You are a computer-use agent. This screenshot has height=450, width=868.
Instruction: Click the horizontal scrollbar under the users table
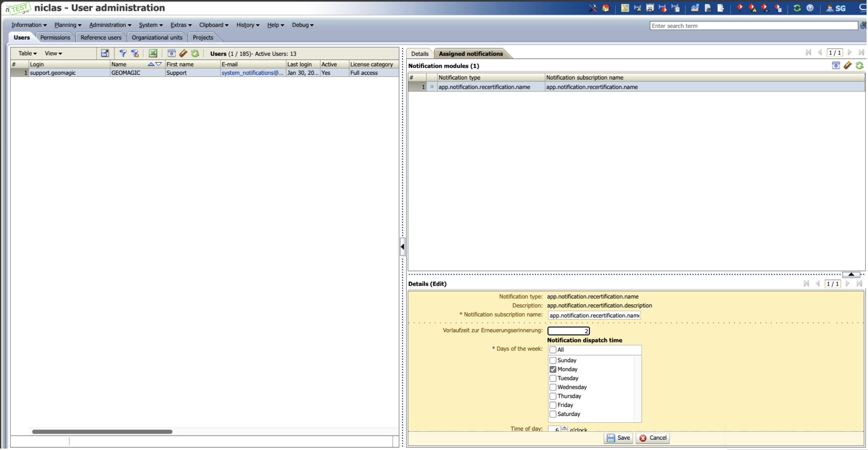click(x=102, y=432)
